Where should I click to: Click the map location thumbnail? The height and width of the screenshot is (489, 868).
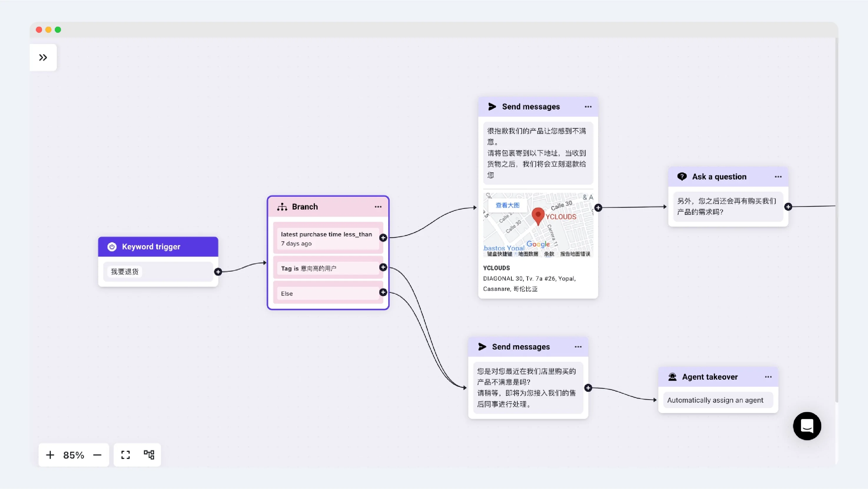(538, 225)
